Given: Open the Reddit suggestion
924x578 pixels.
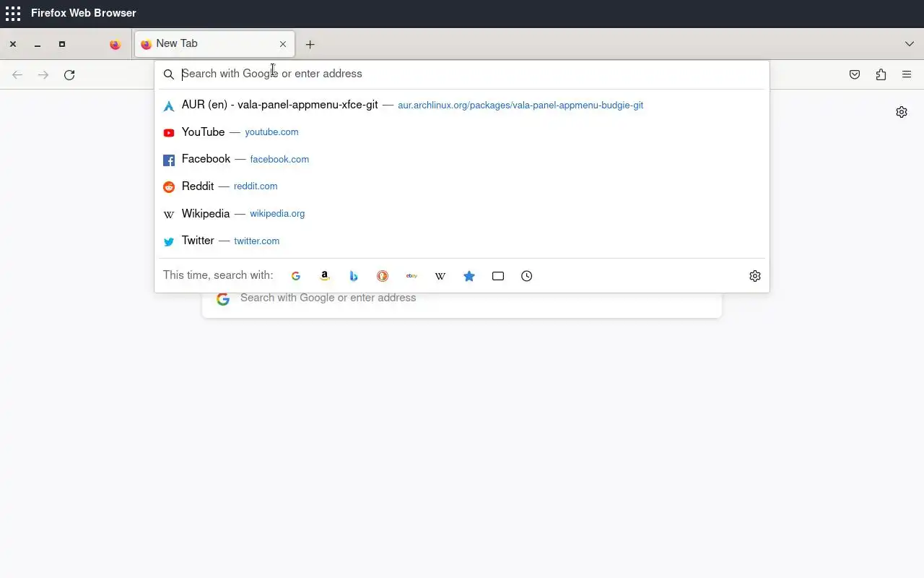Looking at the screenshot, I should coord(462,186).
